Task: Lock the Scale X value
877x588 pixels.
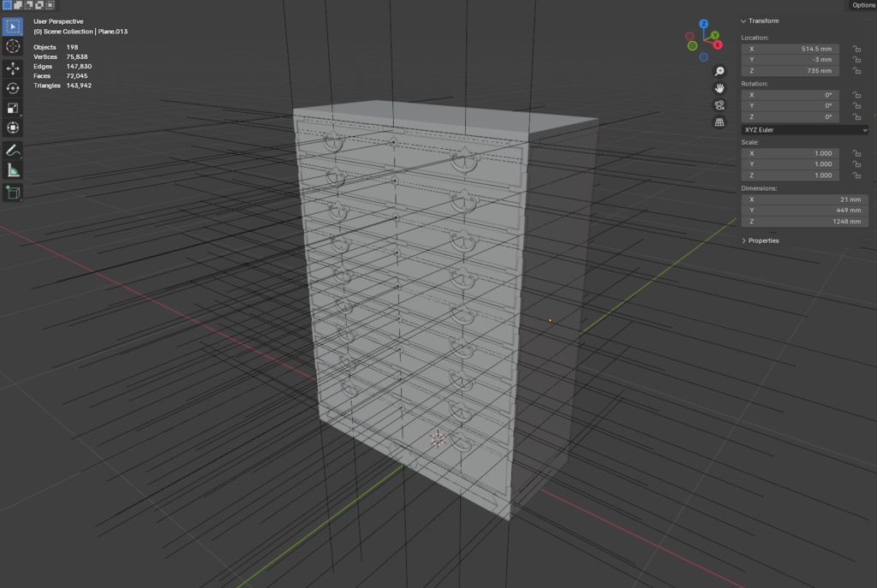Action: coord(856,153)
